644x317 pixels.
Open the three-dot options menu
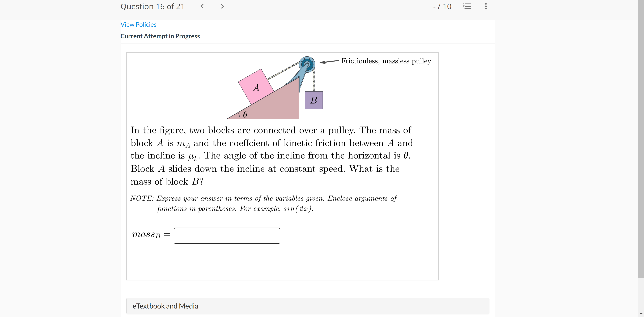click(x=486, y=6)
